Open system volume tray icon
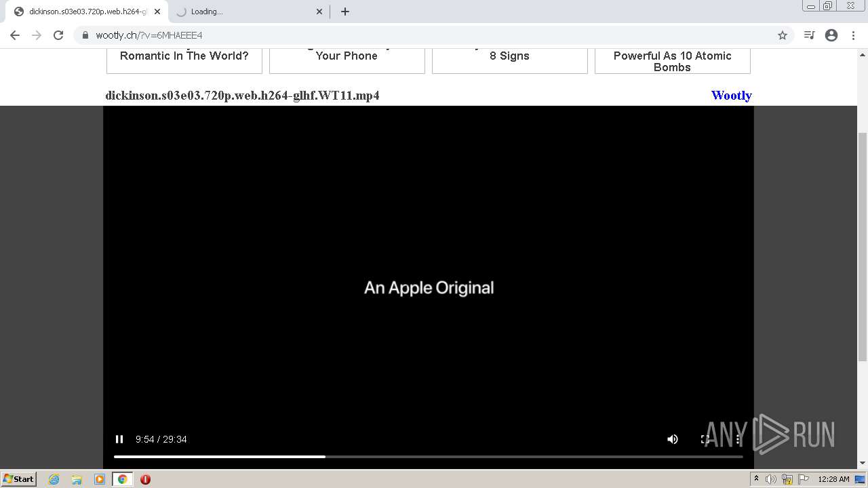The height and width of the screenshot is (488, 868). (771, 479)
